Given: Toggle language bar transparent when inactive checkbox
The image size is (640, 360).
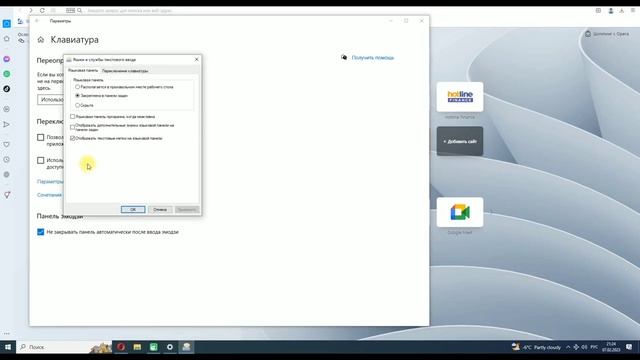Looking at the screenshot, I should (73, 117).
